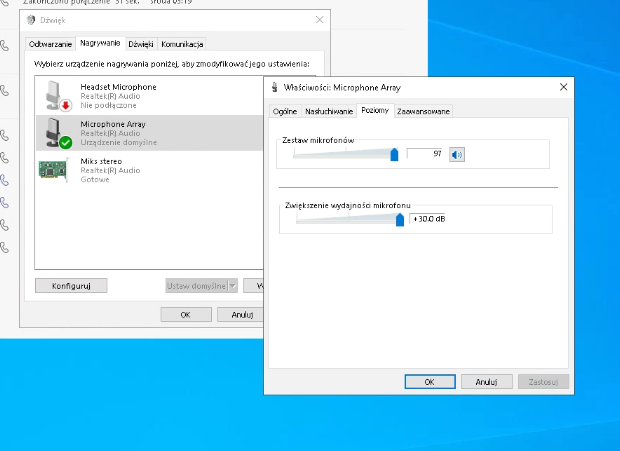This screenshot has width=620, height=451.
Task: Click microphone icon in Właściwości title bar
Action: click(x=274, y=87)
